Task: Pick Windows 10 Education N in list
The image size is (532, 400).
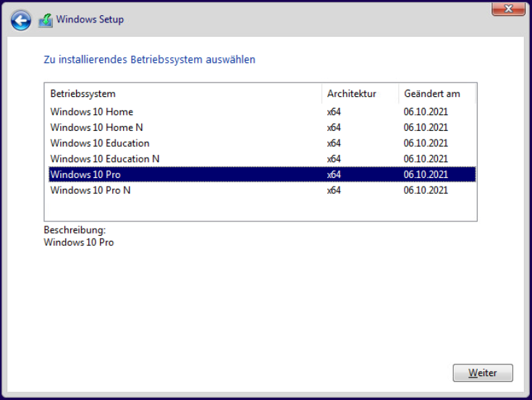Action: pyautogui.click(x=105, y=159)
